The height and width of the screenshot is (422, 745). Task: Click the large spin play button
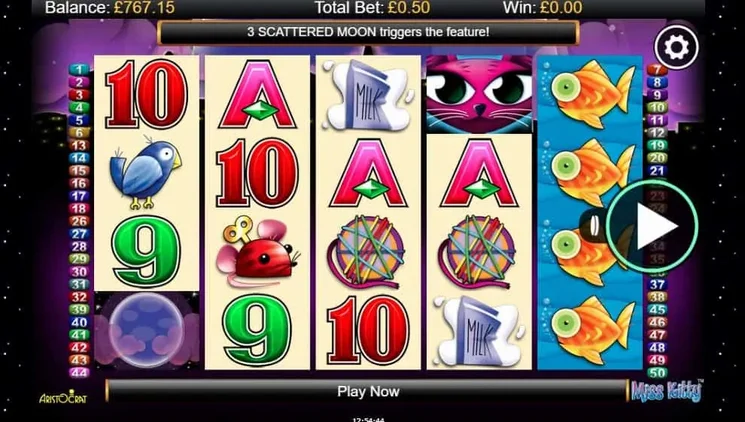pyautogui.click(x=652, y=226)
